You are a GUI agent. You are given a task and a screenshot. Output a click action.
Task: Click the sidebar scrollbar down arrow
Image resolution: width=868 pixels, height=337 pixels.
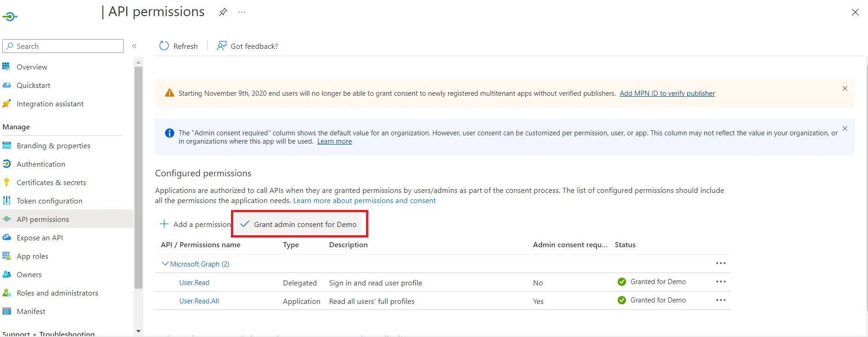(138, 331)
